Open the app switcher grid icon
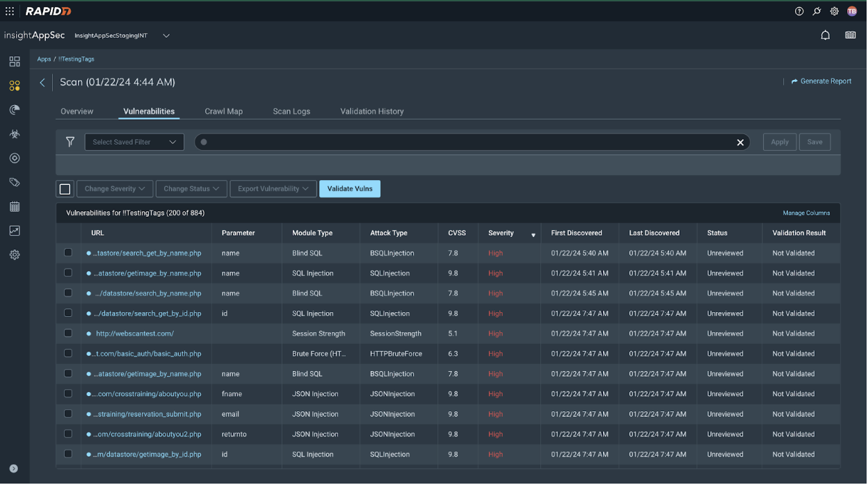 click(x=10, y=11)
